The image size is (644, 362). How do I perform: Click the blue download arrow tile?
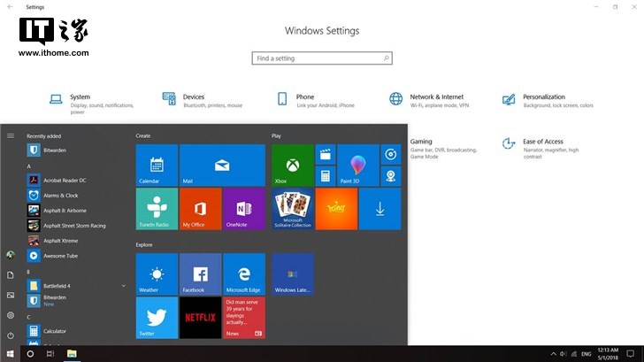(x=379, y=209)
